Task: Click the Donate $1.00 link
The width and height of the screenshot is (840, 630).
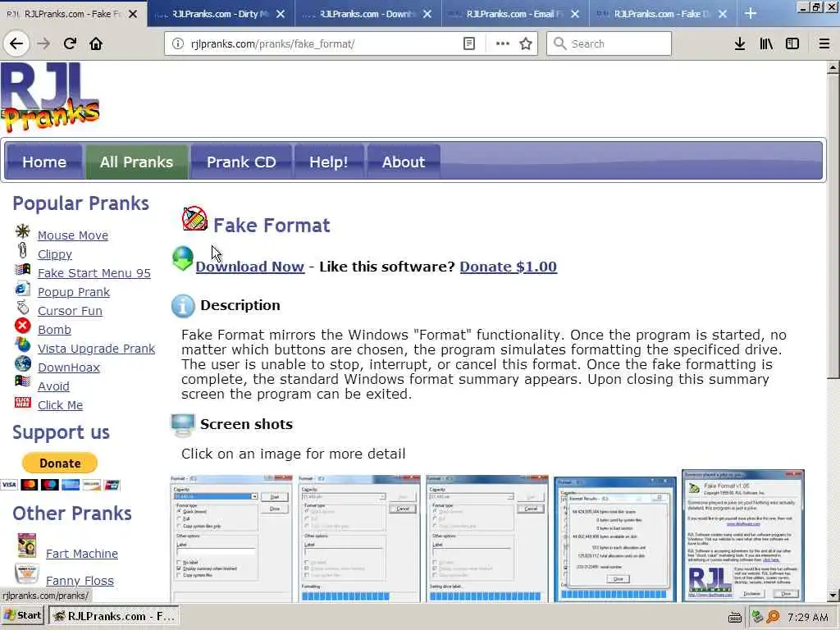Action: [x=508, y=267]
